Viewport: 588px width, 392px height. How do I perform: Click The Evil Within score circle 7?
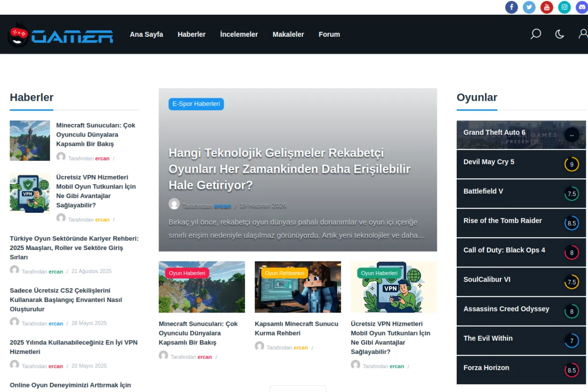571,341
